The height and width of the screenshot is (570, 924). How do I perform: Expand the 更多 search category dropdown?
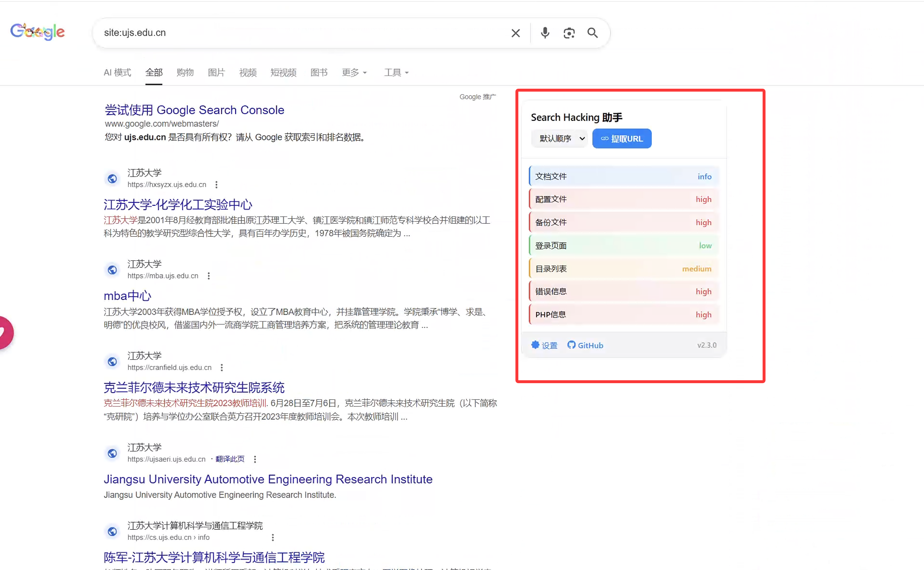pos(354,72)
